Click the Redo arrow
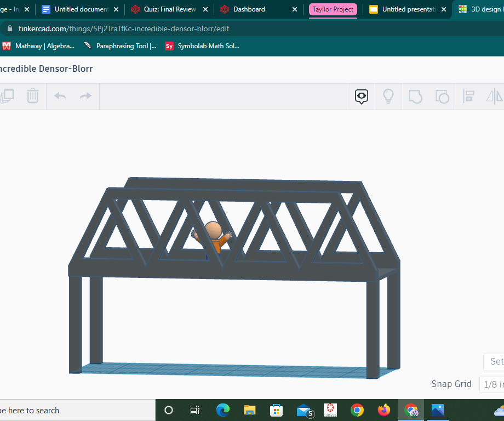Screen dimensions: 504x421 tap(85, 96)
